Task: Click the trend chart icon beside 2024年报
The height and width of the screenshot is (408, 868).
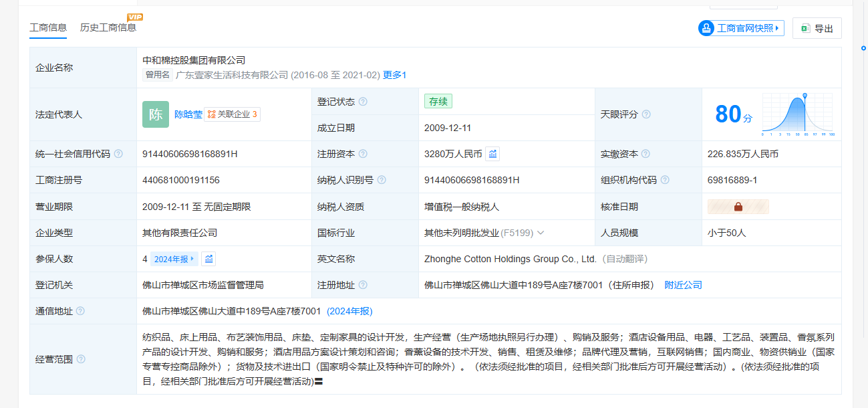Action: click(208, 259)
